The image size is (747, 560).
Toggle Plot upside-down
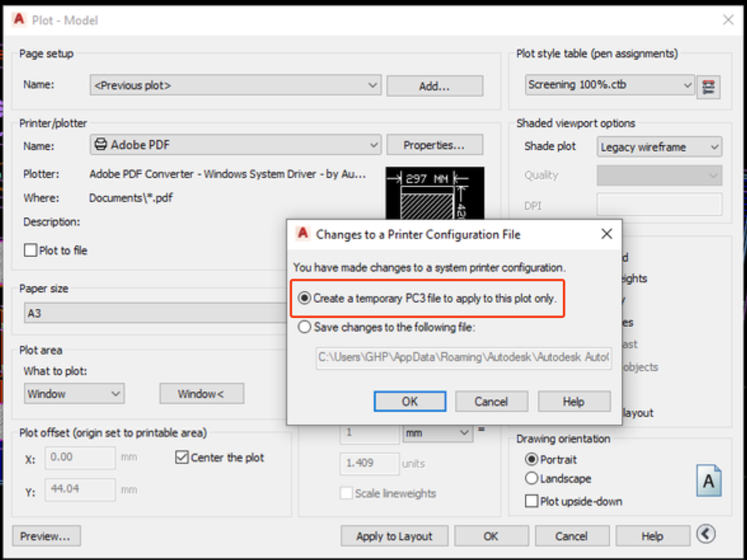click(x=531, y=501)
